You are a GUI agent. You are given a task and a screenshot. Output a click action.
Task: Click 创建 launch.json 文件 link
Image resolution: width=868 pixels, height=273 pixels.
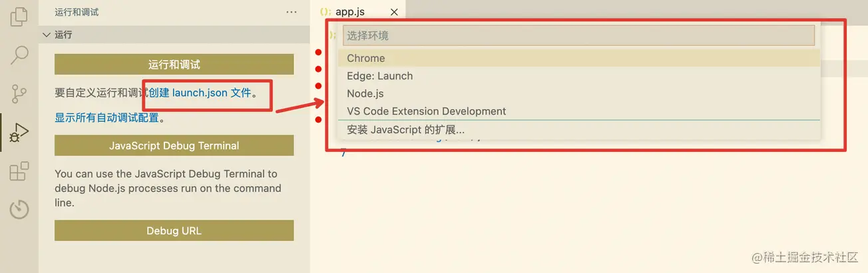coord(200,93)
